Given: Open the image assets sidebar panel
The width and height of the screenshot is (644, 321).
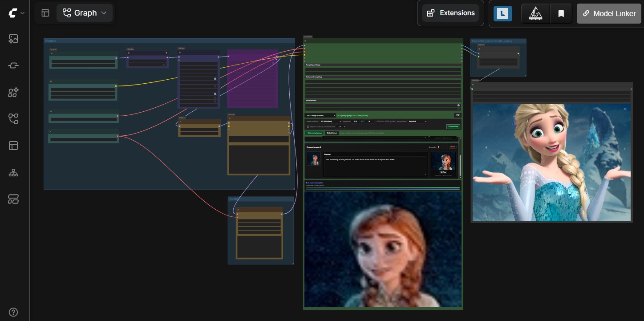Looking at the screenshot, I should click(13, 39).
